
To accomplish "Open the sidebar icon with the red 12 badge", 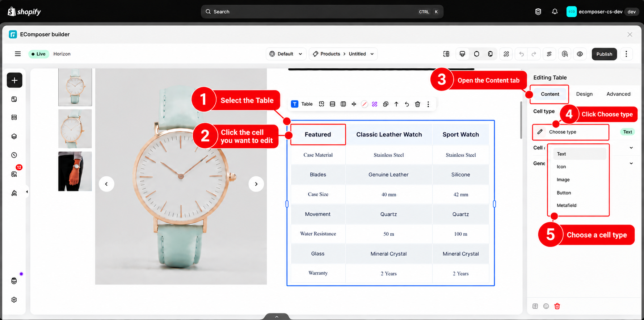I will coord(14,174).
